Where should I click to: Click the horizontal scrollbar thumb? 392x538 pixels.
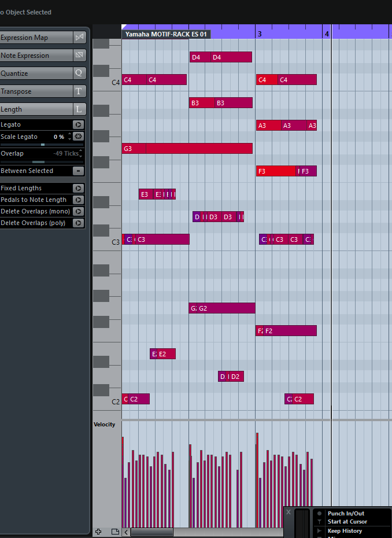151,532
